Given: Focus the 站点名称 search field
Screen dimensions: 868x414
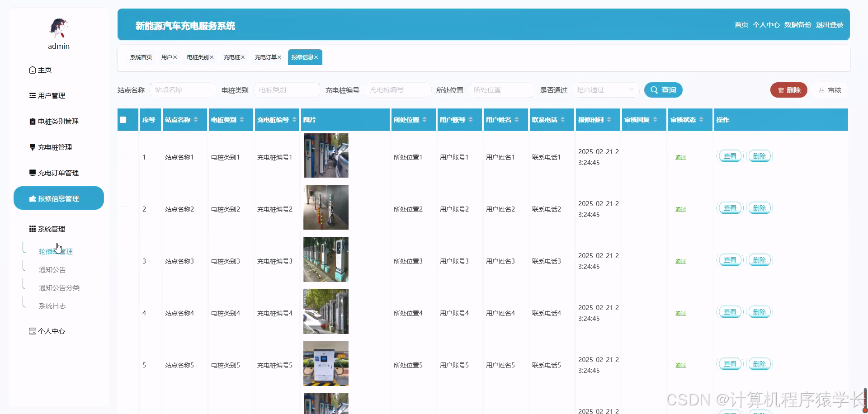Looking at the screenshot, I should tap(183, 90).
